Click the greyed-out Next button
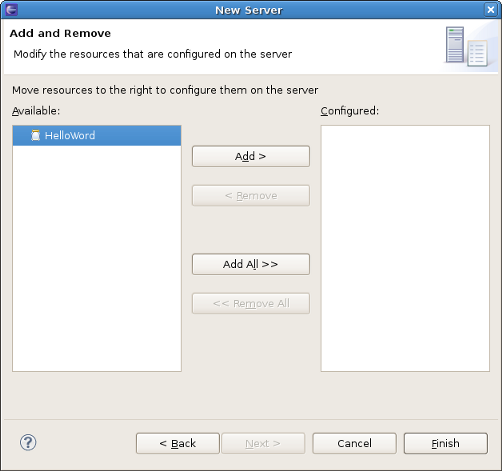The height and width of the screenshot is (471, 502). point(263,443)
